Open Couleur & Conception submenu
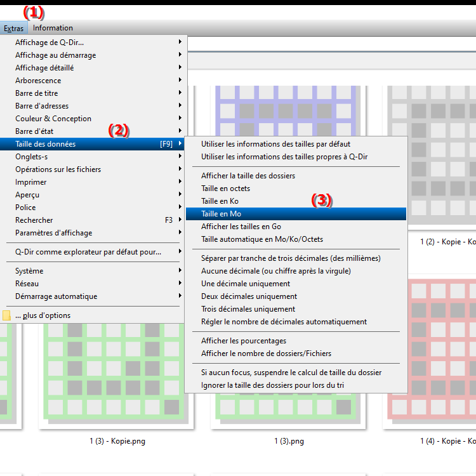The width and height of the screenshot is (476, 476). pos(92,119)
